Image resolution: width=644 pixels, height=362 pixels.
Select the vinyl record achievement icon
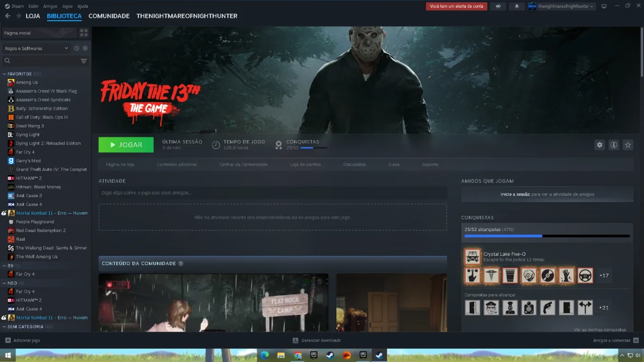(x=547, y=276)
